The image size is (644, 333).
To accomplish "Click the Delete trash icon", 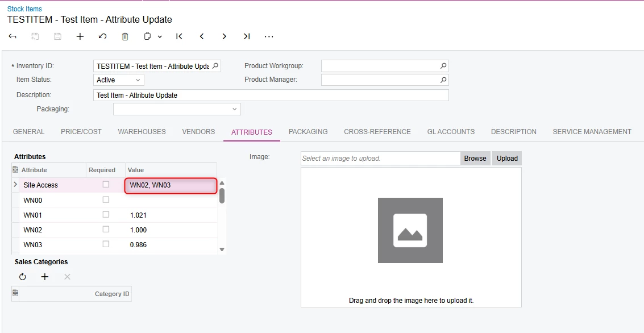I will point(125,36).
